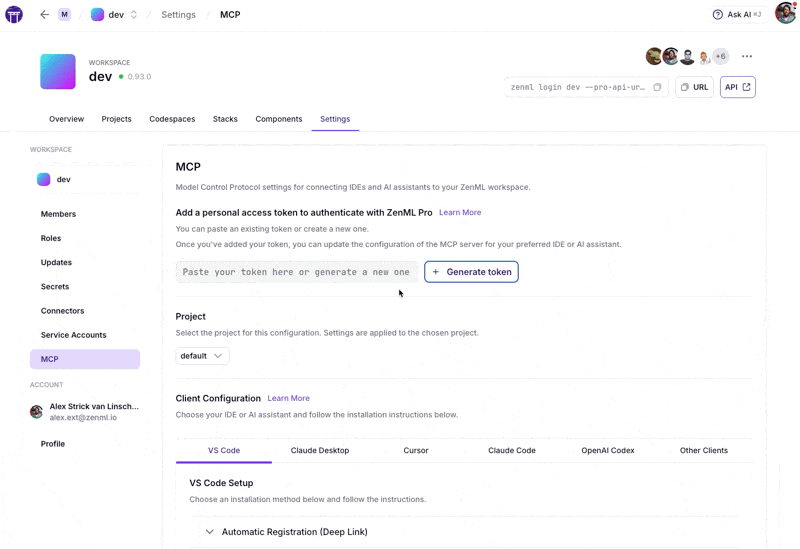Copy the workspace URL button
Viewport: 800px width, 549px height.
click(x=694, y=87)
